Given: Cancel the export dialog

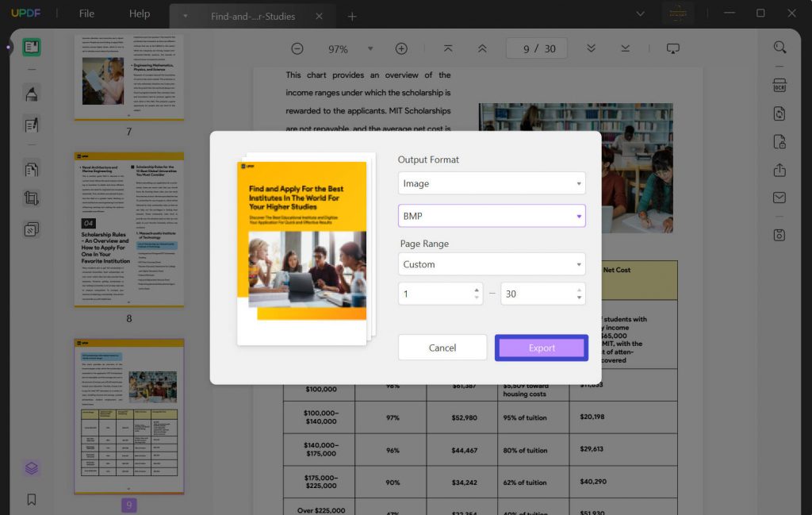Looking at the screenshot, I should [442, 347].
